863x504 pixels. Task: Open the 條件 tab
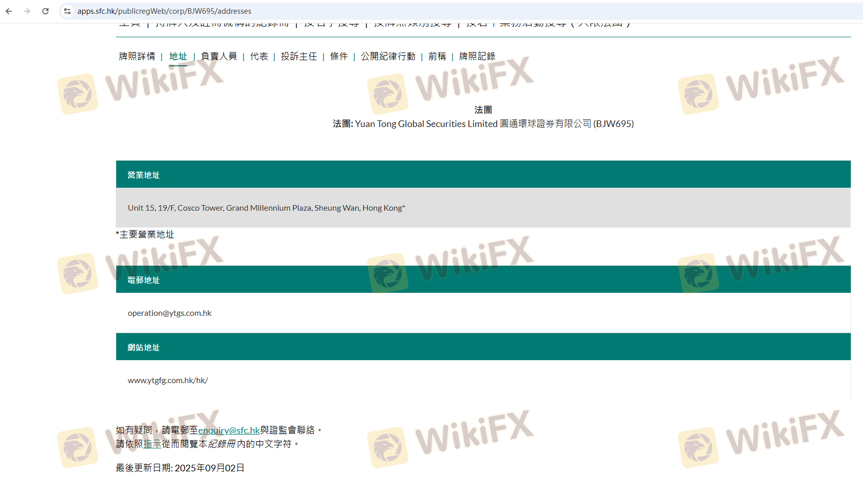pos(339,56)
